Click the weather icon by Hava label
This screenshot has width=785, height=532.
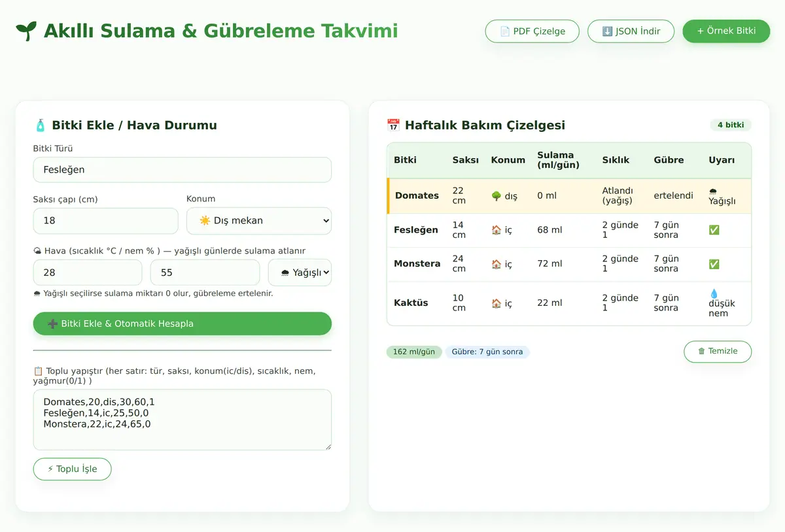[x=37, y=251]
